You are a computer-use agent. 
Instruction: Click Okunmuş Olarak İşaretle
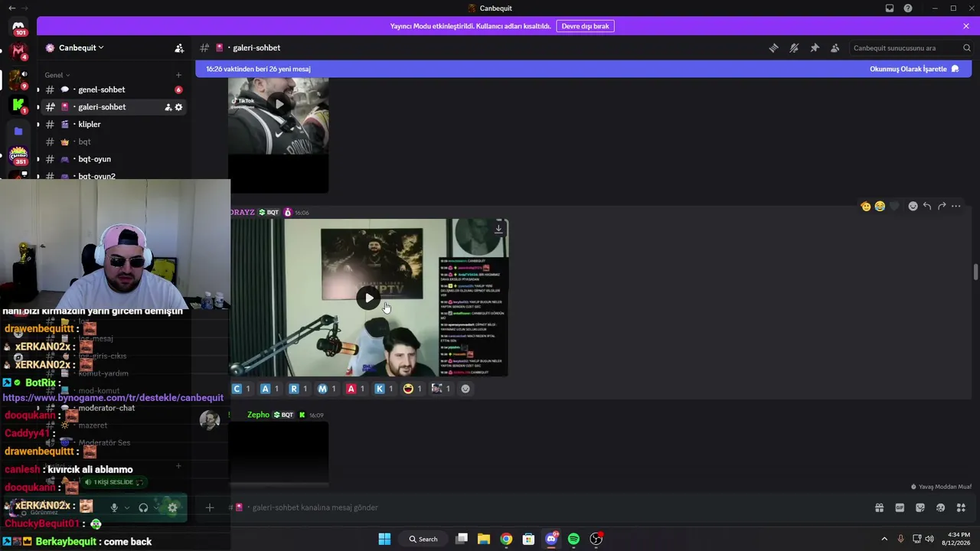point(914,69)
